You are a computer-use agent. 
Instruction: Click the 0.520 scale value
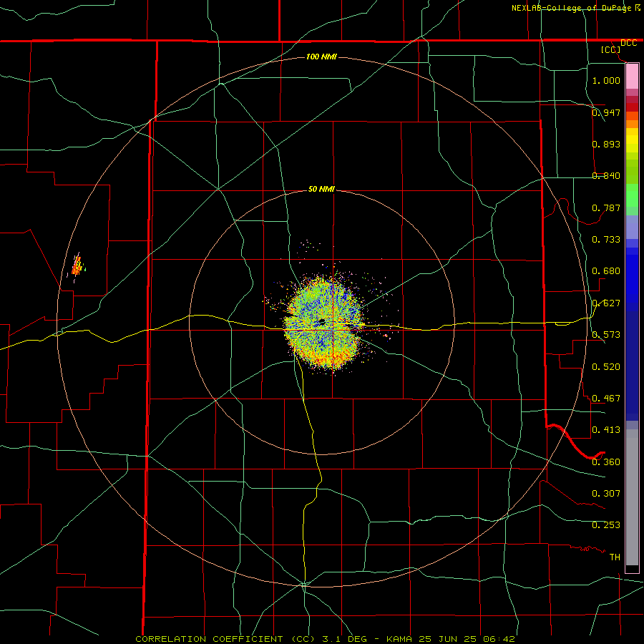click(x=606, y=366)
